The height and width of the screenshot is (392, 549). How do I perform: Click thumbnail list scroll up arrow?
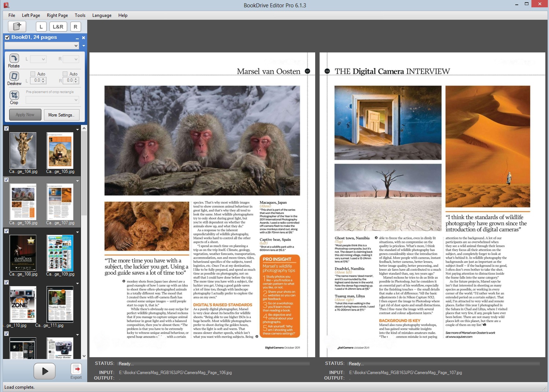pos(84,128)
